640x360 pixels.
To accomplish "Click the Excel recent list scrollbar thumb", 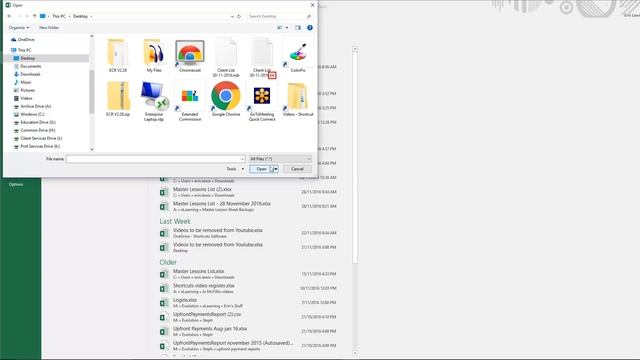I will 355,157.
